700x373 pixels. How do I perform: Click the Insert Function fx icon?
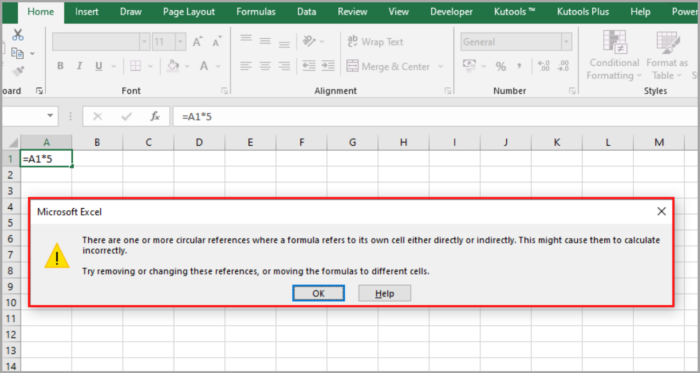click(155, 116)
